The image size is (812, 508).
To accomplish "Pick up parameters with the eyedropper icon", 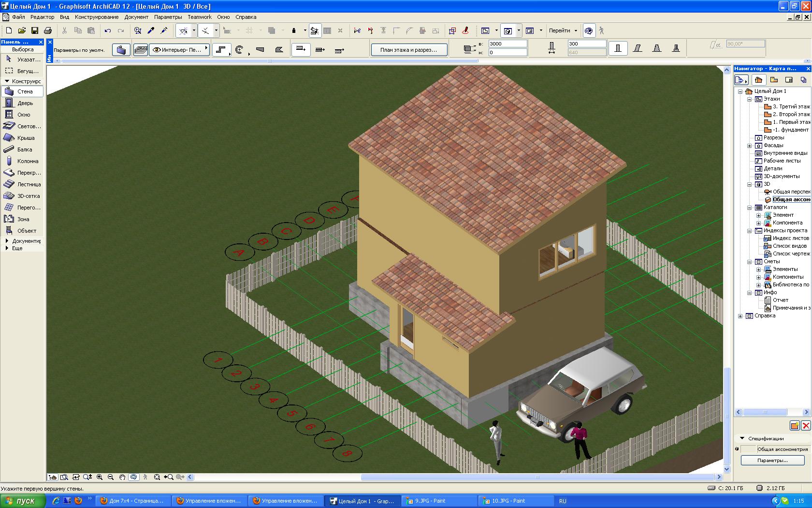I will 151,30.
